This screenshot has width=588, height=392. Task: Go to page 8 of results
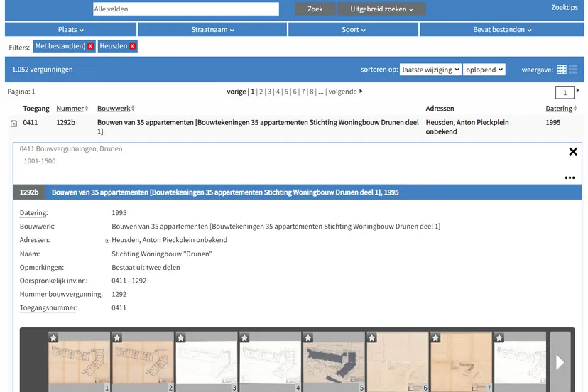coord(312,92)
